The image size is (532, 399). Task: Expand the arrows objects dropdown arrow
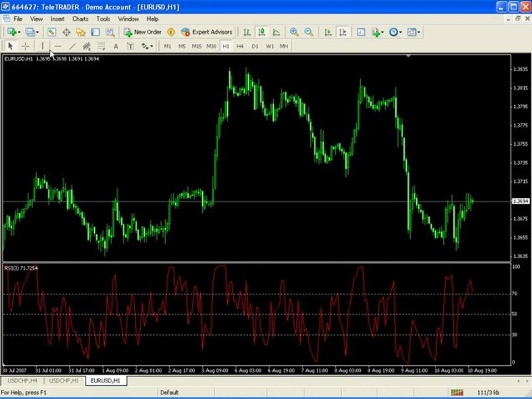point(152,46)
